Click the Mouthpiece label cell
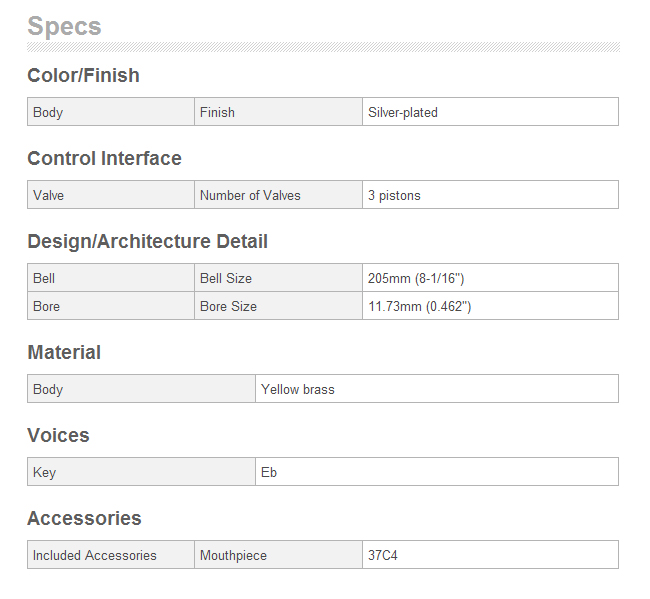Viewport: 650px width, 599px height. point(278,555)
